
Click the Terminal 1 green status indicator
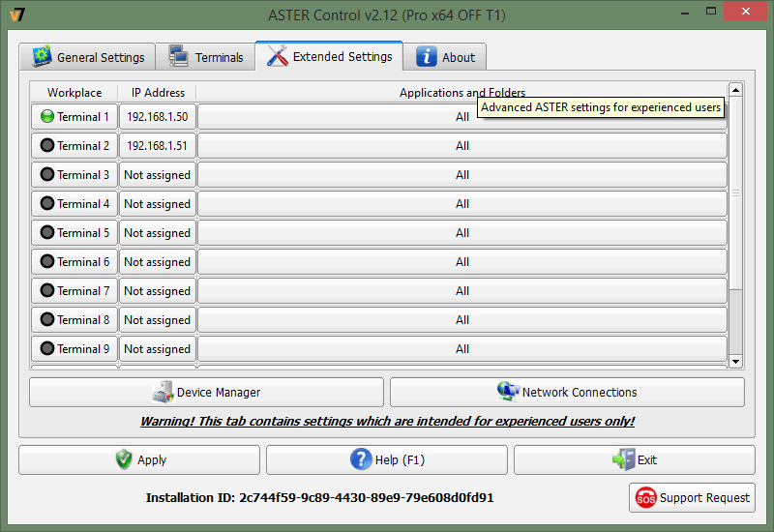click(x=46, y=116)
